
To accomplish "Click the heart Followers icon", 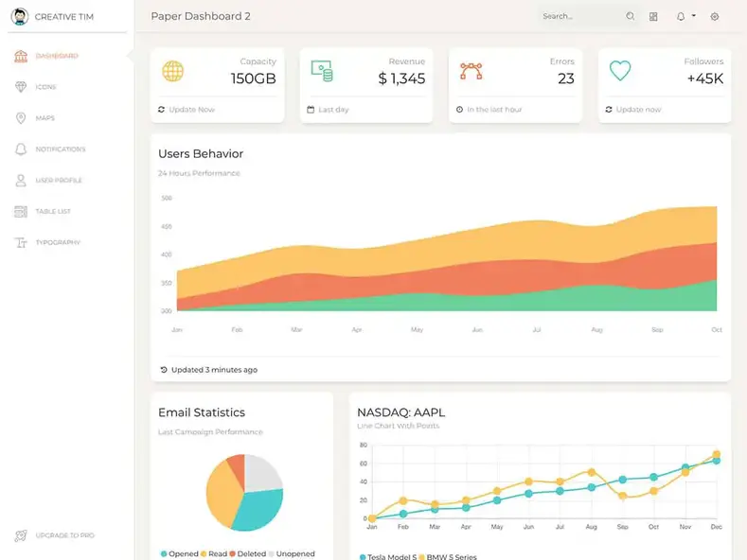I will coord(620,70).
